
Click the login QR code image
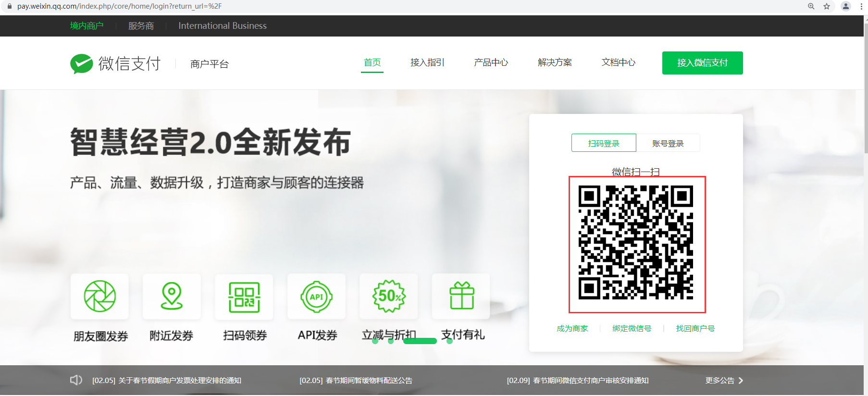coord(636,243)
